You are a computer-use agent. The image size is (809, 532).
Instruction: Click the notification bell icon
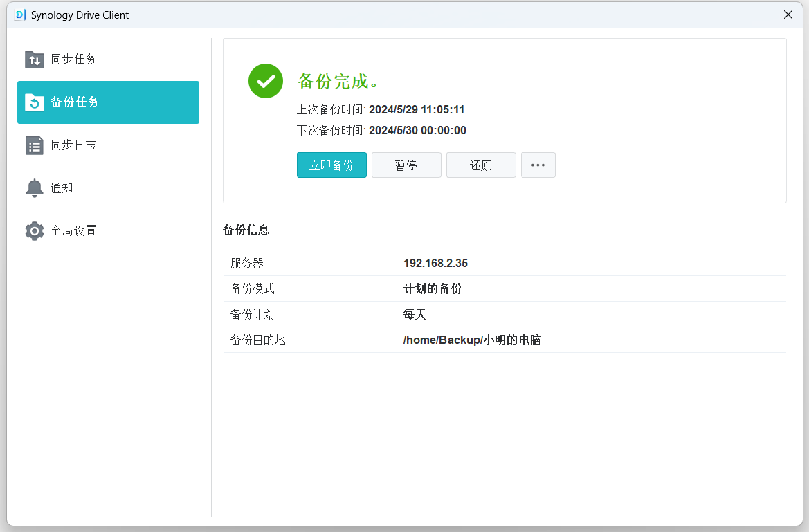34,188
